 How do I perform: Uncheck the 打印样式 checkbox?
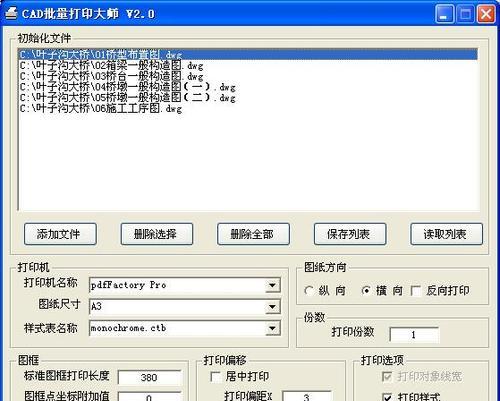[387, 397]
